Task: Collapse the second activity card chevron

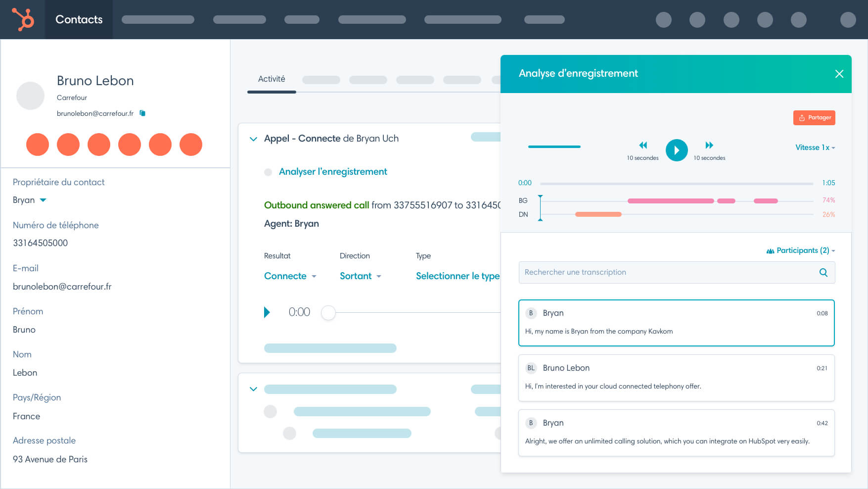Action: pos(253,389)
